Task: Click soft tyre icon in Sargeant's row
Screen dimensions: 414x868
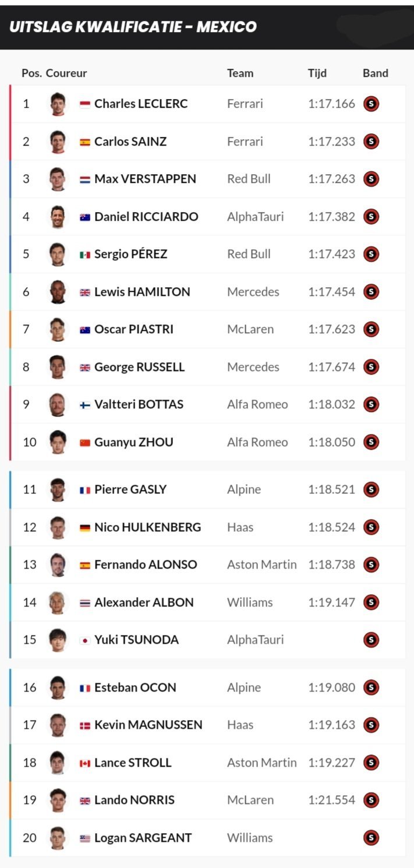Action: (x=371, y=838)
